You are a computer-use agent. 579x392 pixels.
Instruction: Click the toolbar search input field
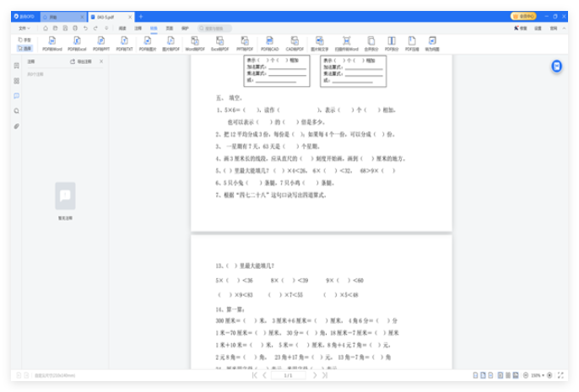coord(215,28)
